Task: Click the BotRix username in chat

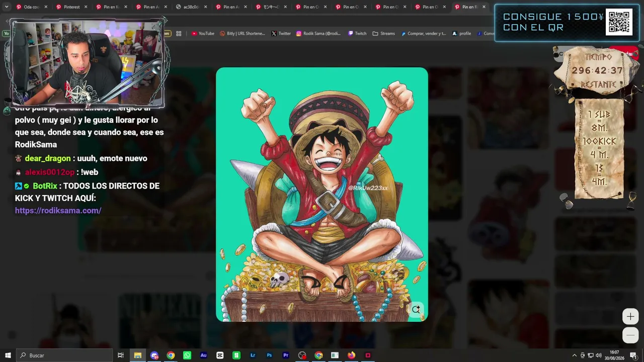Action: click(45, 186)
